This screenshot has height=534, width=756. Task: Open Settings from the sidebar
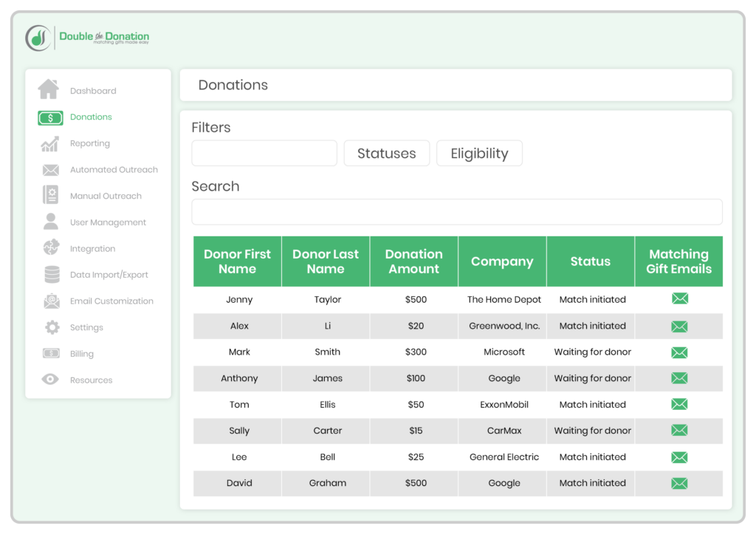[86, 327]
